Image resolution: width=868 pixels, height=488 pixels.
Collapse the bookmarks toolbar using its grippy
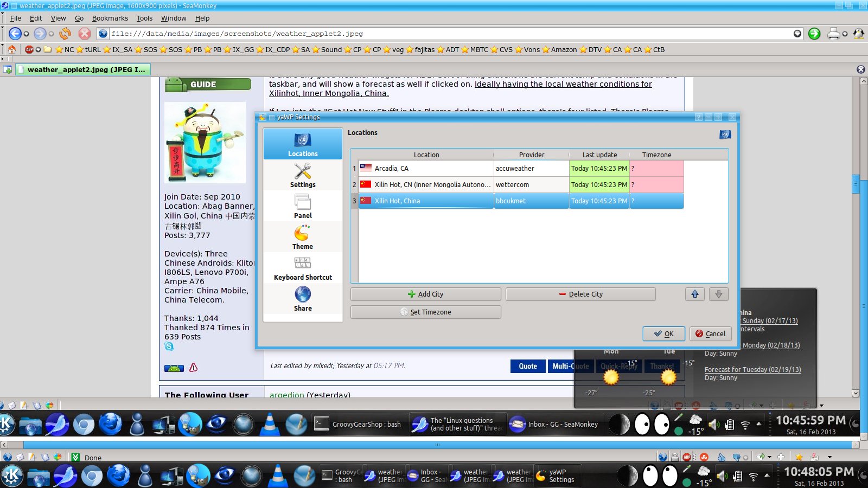pos(2,49)
